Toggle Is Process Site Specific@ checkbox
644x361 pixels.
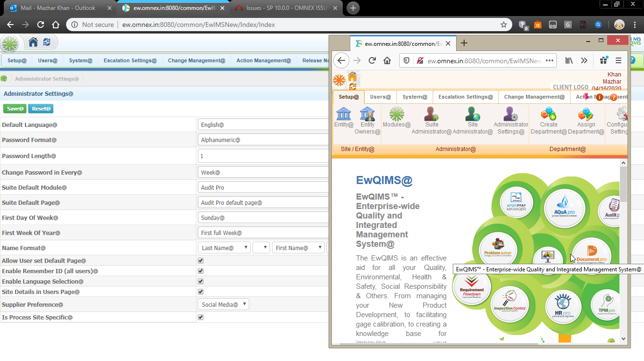click(x=201, y=317)
